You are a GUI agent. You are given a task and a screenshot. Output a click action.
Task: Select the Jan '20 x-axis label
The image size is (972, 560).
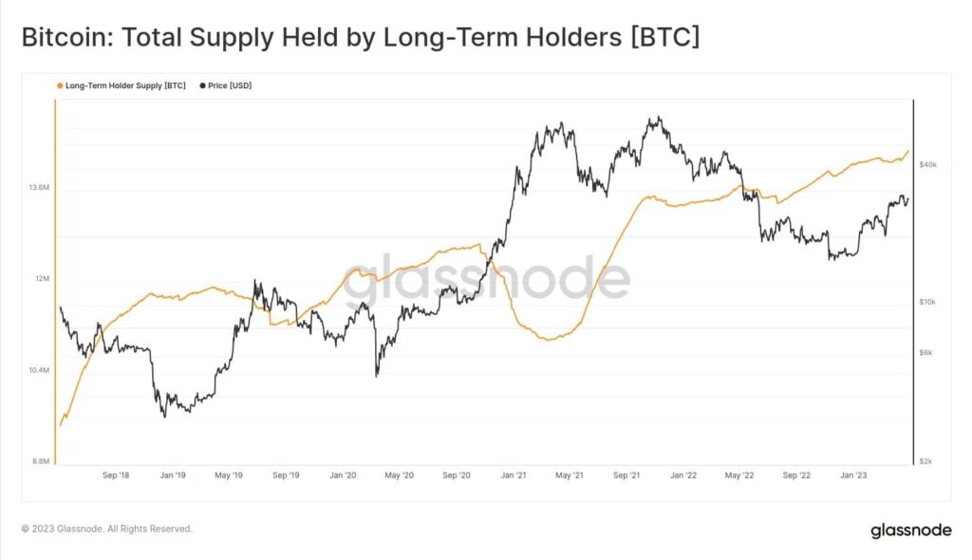pos(343,475)
